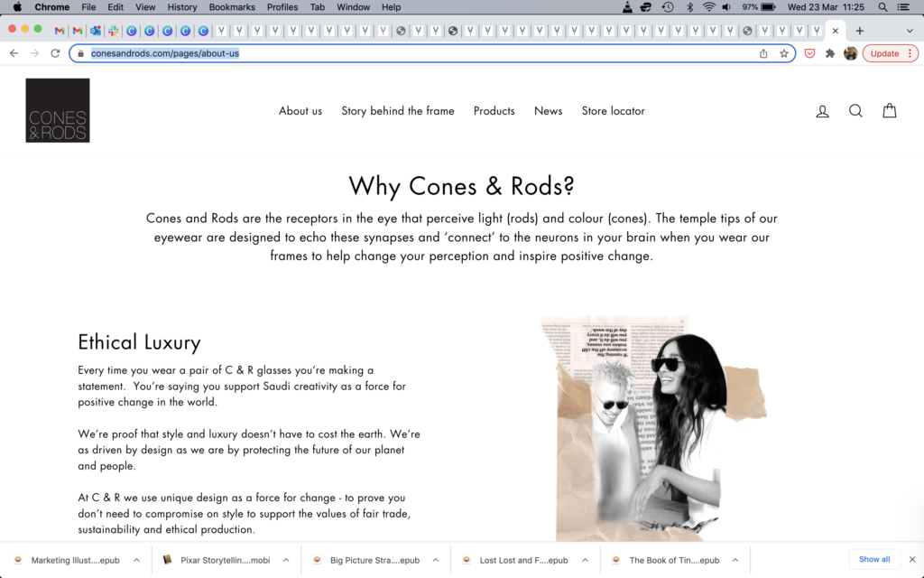Open the News page link
This screenshot has width=924, height=578.
(x=548, y=111)
